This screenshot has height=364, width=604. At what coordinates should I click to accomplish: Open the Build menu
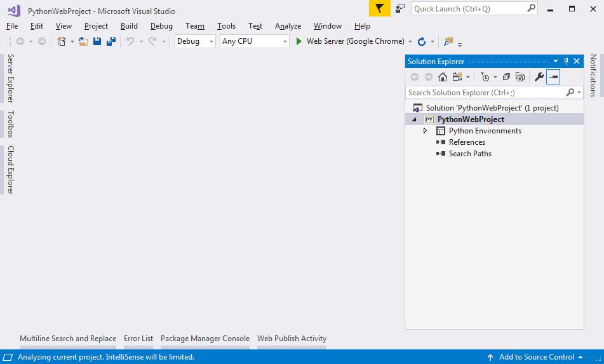pyautogui.click(x=129, y=26)
